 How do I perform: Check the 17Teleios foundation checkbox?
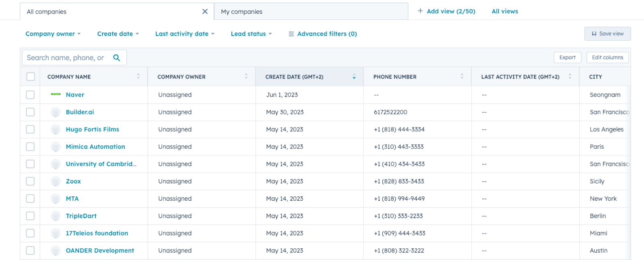point(30,233)
